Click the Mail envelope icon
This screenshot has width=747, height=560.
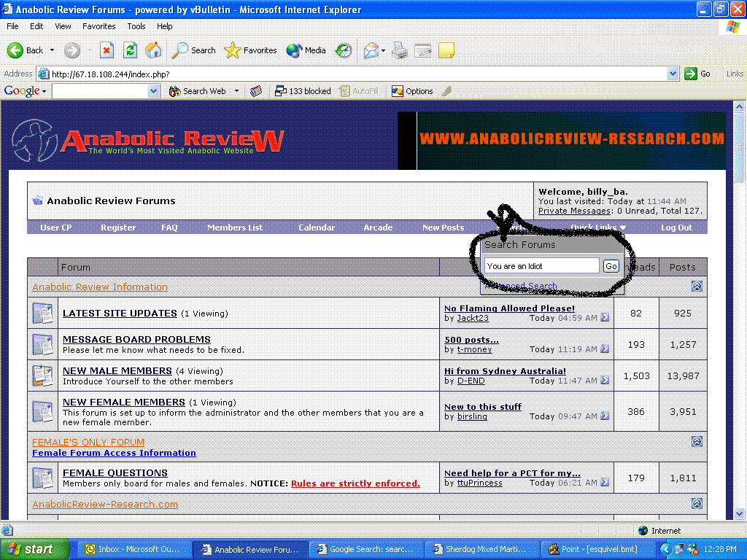(371, 50)
